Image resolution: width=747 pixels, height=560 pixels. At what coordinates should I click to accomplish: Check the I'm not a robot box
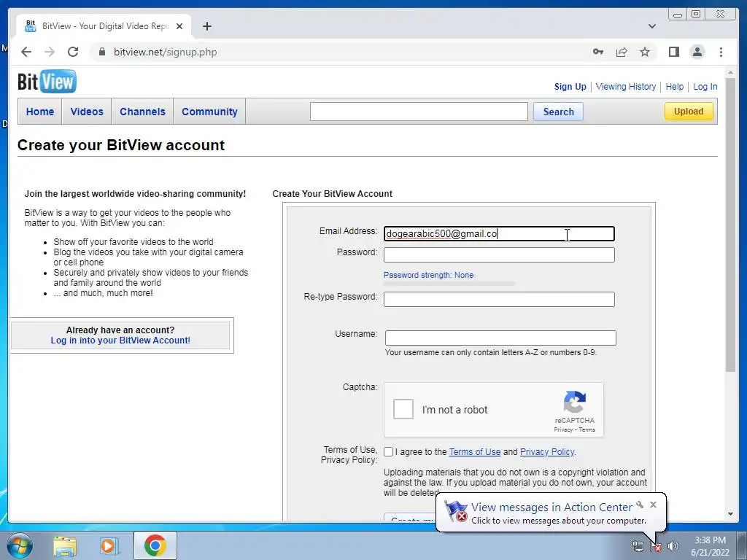tap(403, 410)
